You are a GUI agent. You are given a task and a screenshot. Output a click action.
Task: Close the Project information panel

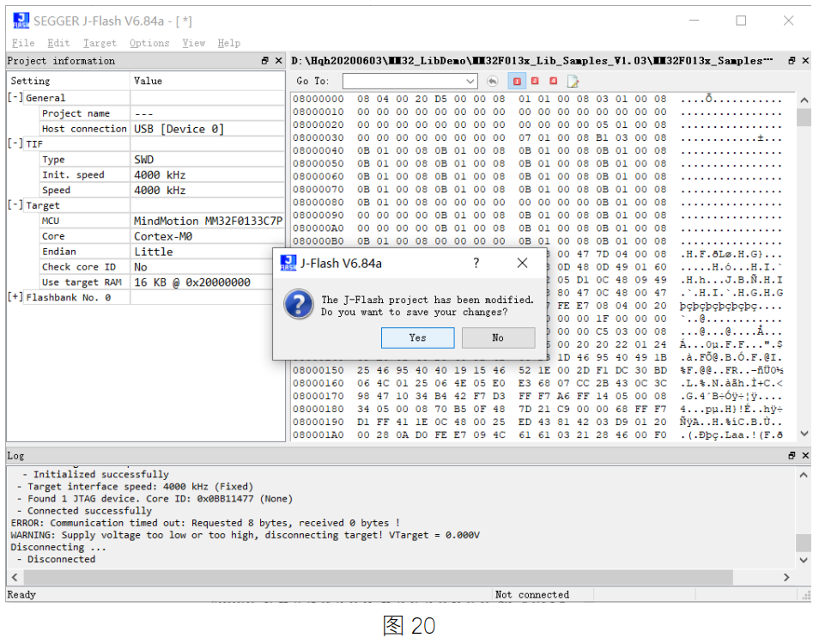tap(278, 61)
